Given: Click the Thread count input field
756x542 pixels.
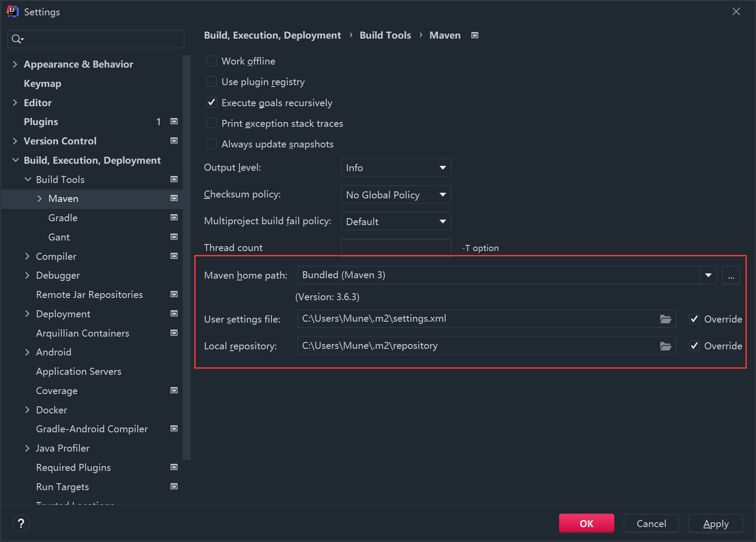Looking at the screenshot, I should (396, 248).
